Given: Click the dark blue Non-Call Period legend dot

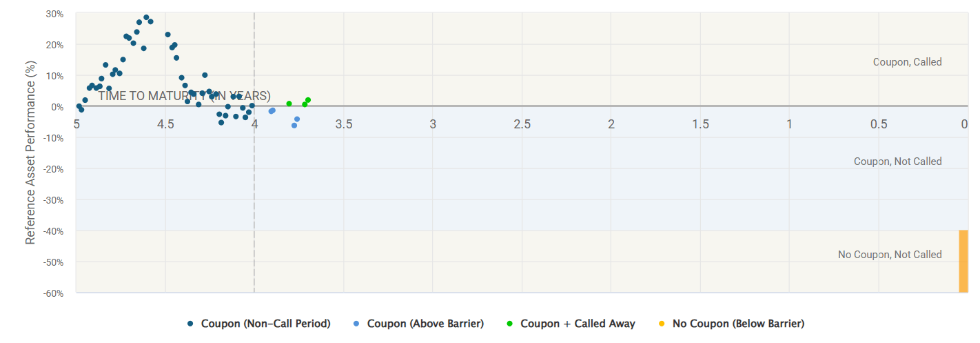Looking at the screenshot, I should pos(191,324).
